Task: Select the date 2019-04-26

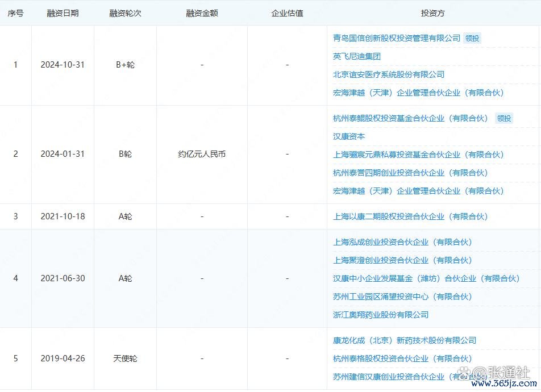Action: [63, 358]
